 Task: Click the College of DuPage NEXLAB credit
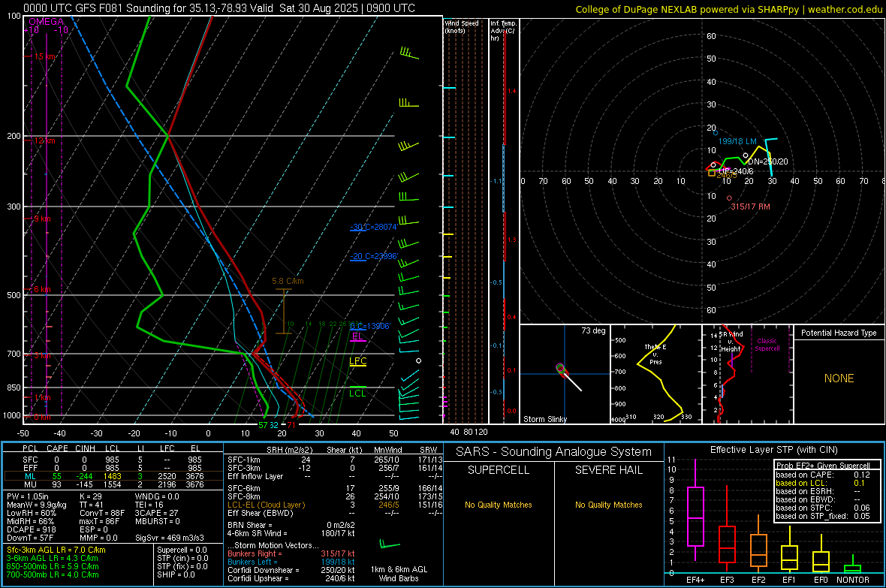pos(728,9)
